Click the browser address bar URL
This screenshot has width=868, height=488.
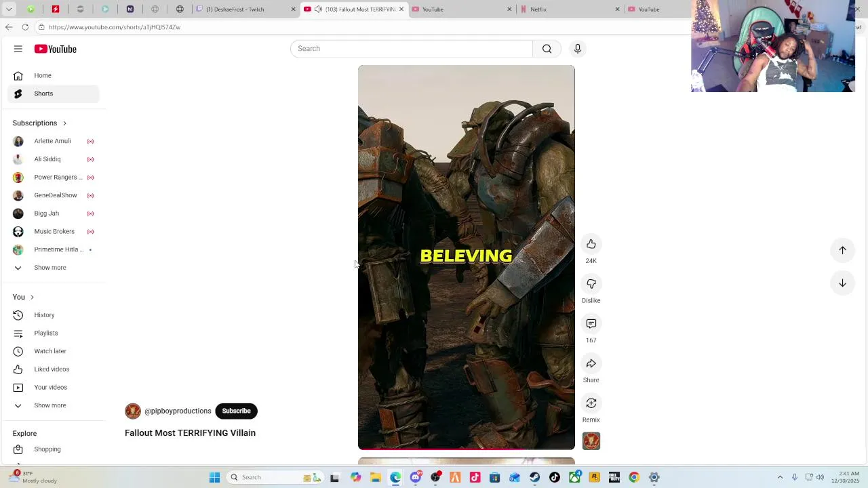(x=115, y=27)
